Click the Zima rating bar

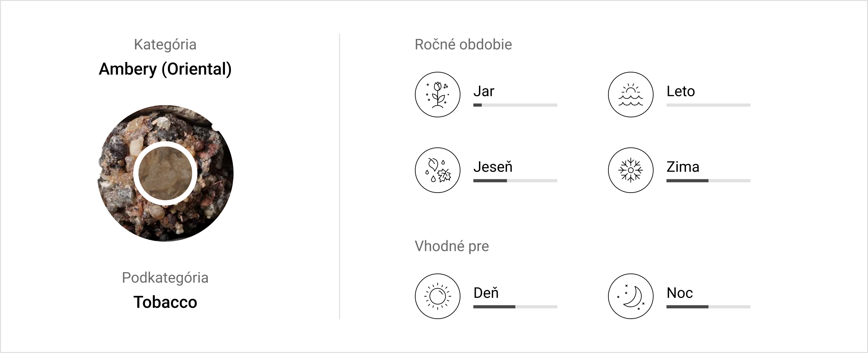point(708,181)
